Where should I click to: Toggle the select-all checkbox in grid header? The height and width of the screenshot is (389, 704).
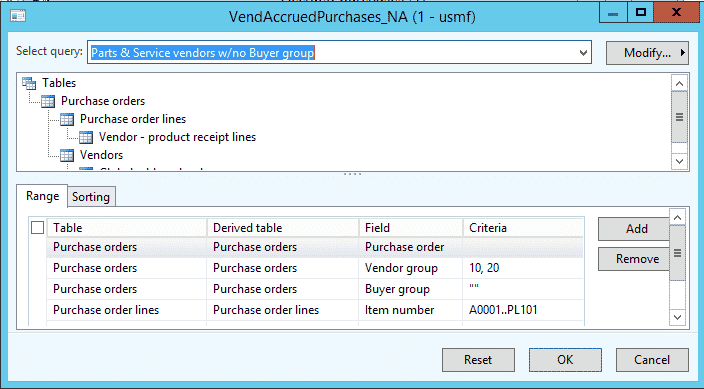tap(38, 228)
